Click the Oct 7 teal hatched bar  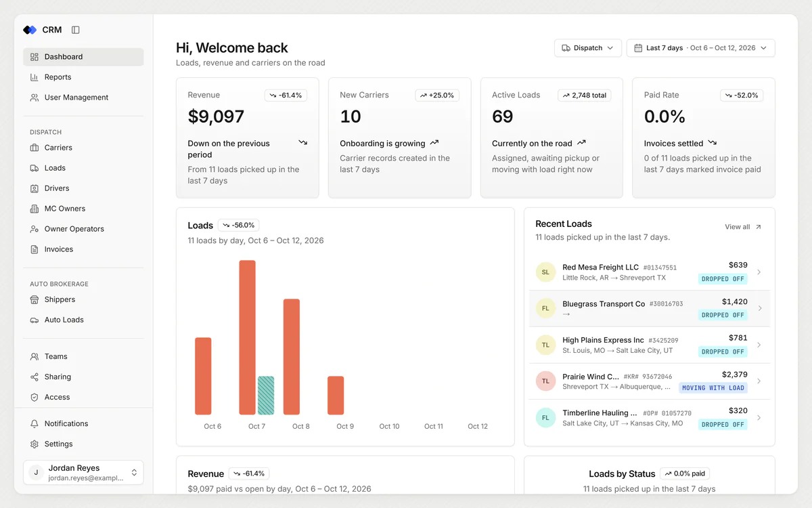(x=266, y=396)
